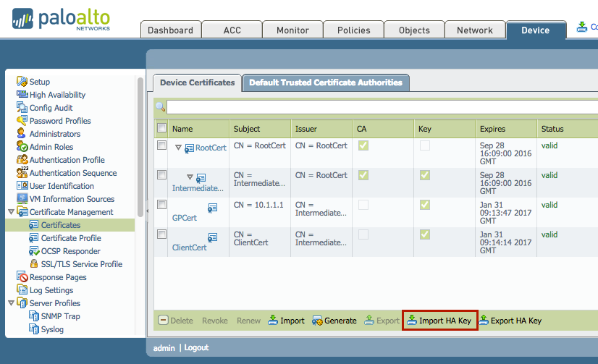Switch to the Policies tab

353,30
